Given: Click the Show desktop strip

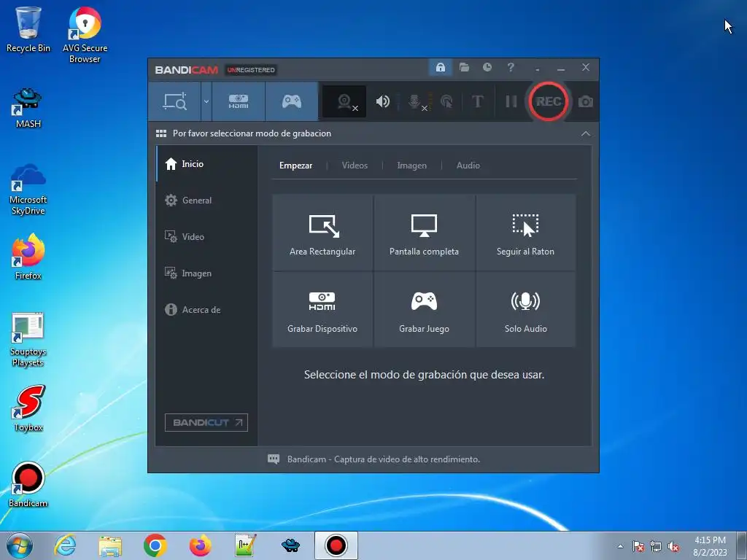Looking at the screenshot, I should pos(742,545).
